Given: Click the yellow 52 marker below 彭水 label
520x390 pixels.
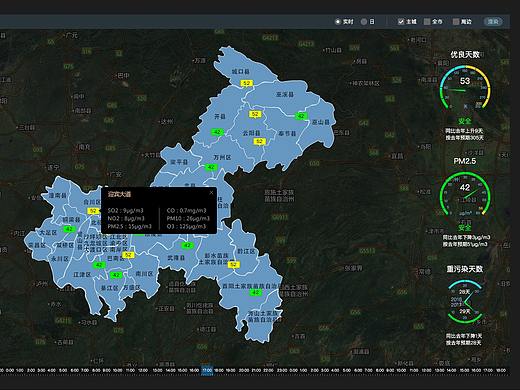Looking at the screenshot, I should [233, 265].
